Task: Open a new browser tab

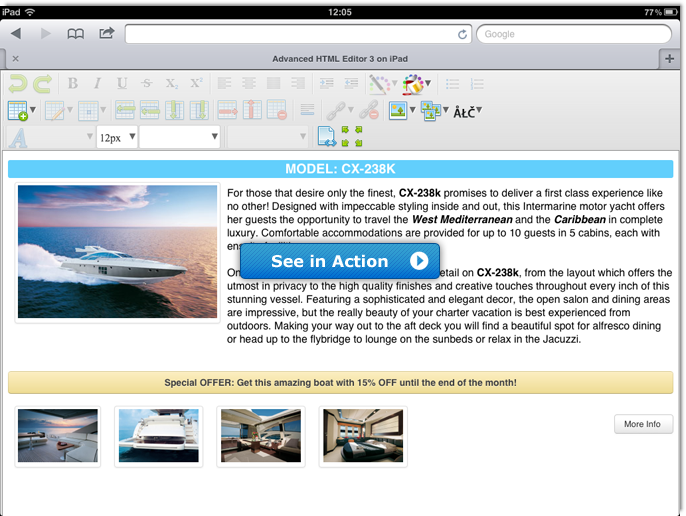Action: tap(669, 59)
